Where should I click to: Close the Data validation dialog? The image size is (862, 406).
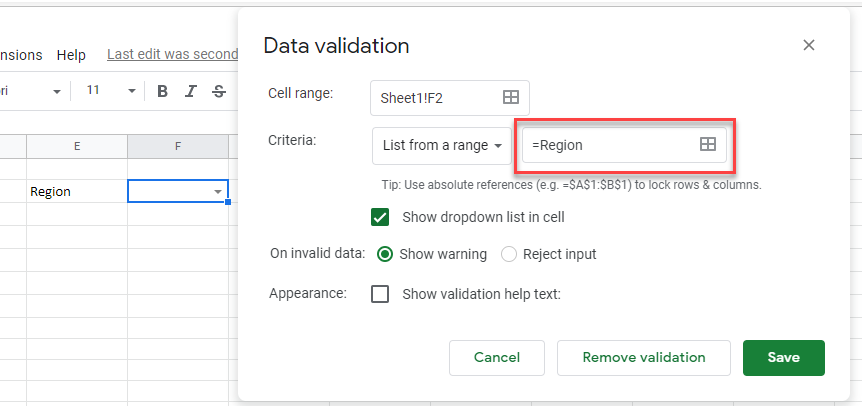coord(809,45)
